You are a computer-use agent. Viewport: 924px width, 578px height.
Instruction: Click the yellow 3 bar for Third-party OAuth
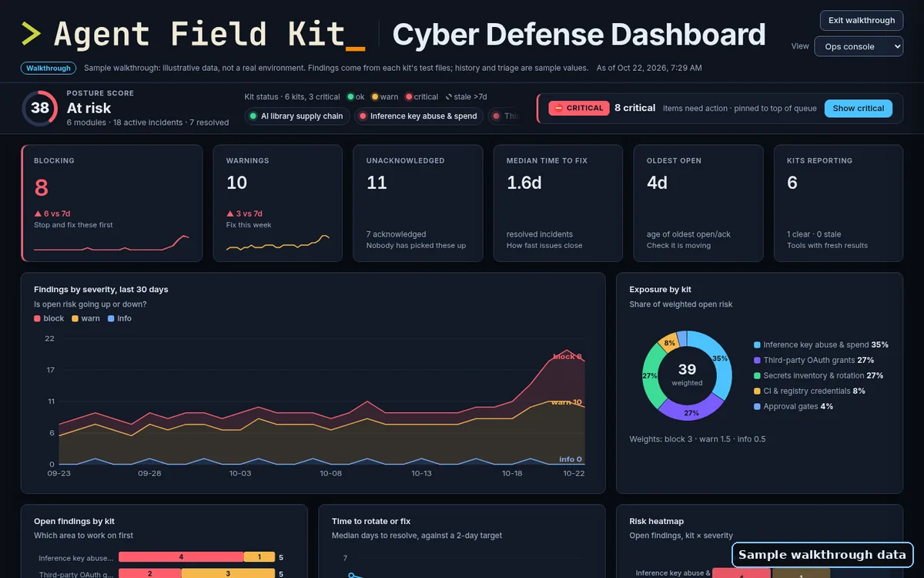click(228, 573)
